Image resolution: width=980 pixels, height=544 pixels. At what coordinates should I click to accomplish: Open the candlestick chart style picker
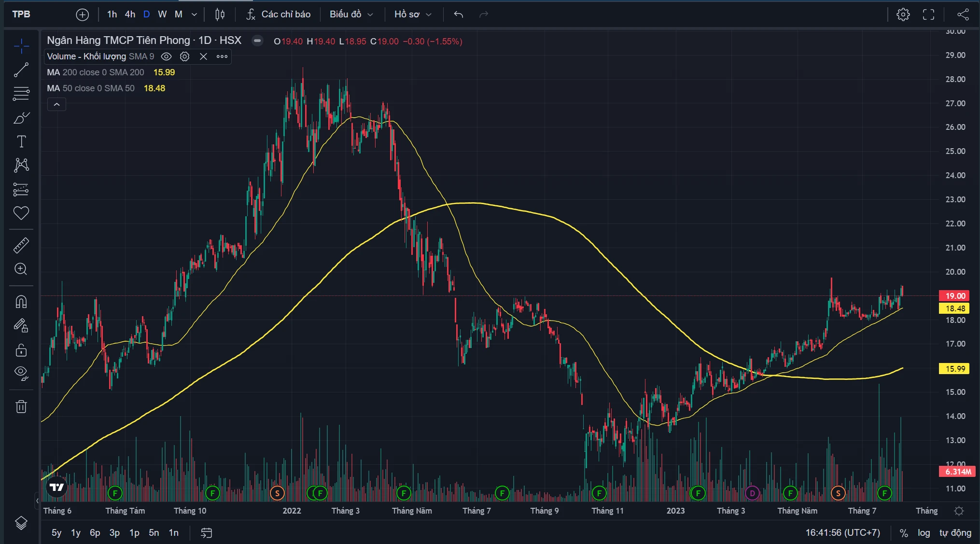coord(220,14)
